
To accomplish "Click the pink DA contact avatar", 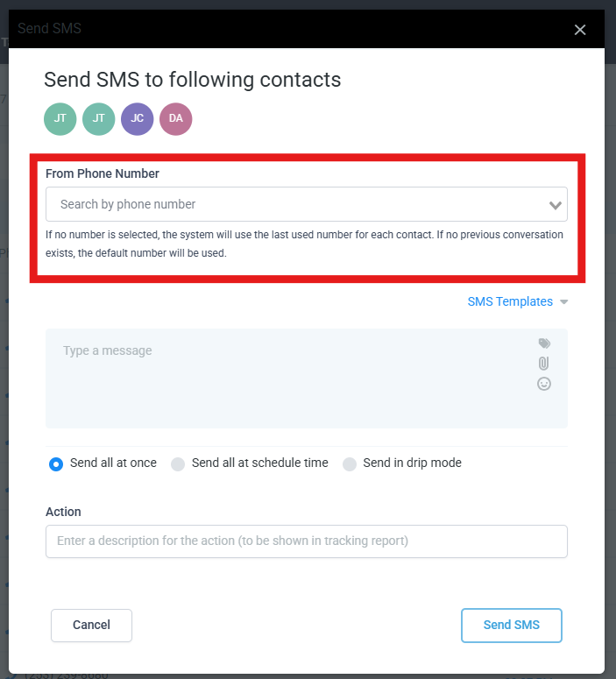I will (176, 119).
